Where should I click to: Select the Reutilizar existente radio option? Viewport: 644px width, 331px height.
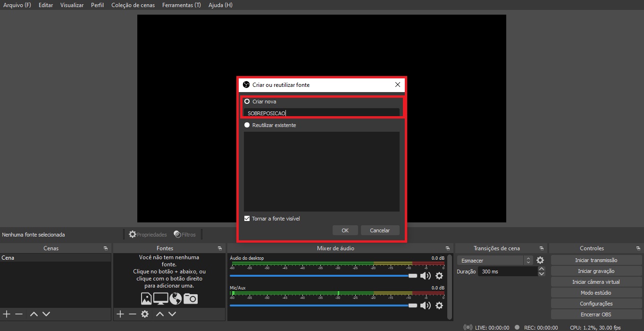pyautogui.click(x=247, y=125)
